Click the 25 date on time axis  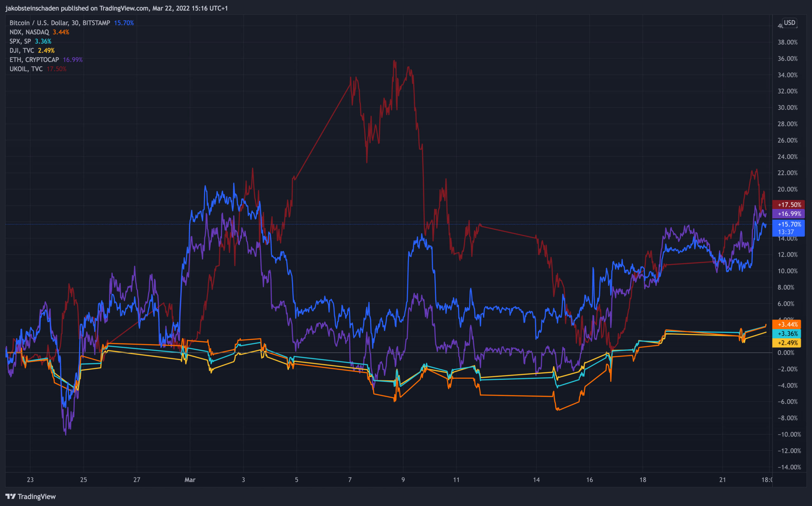pyautogui.click(x=83, y=480)
